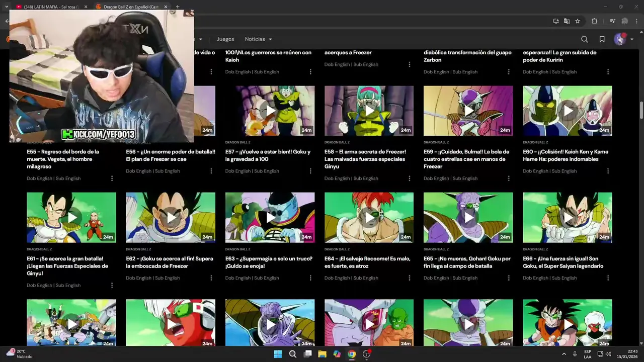Open the tab search dropdown arrow
The height and width of the screenshot is (362, 644).
(6, 7)
